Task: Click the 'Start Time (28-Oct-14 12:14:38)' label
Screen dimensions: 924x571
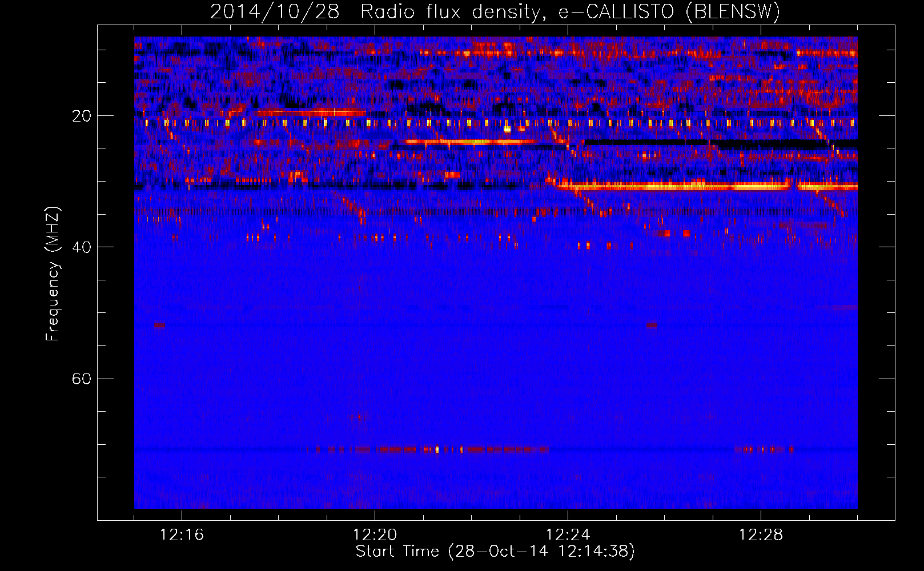Action: tap(495, 552)
